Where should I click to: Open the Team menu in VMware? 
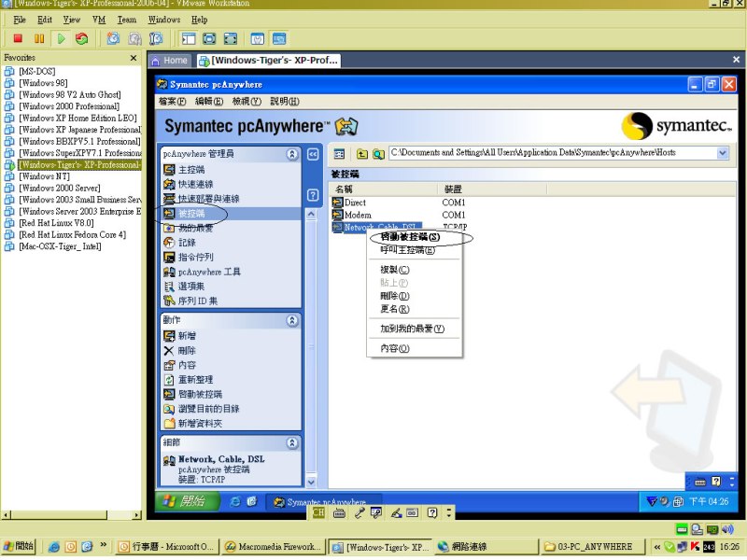(x=127, y=20)
